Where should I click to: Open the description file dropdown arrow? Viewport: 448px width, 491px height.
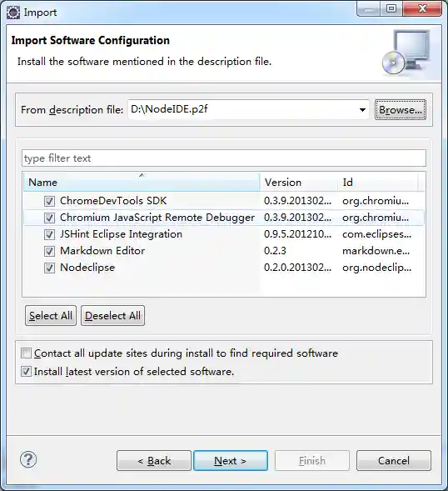pos(362,110)
